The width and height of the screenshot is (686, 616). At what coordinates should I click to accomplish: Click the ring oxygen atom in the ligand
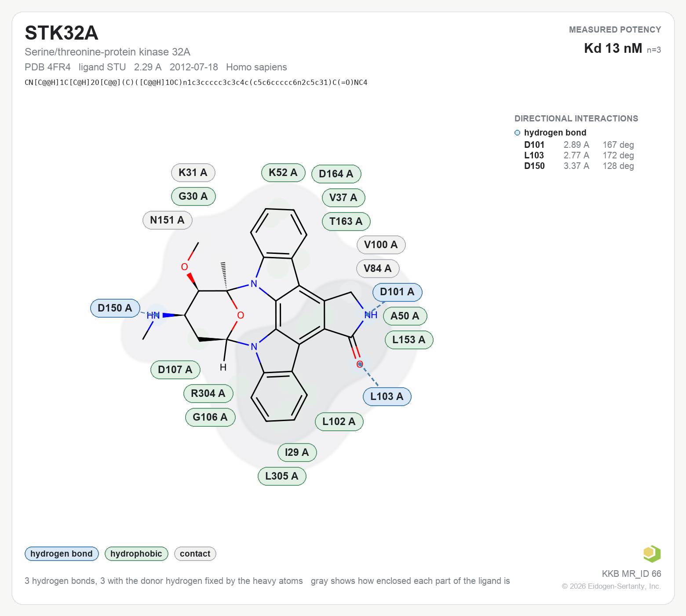coord(241,315)
